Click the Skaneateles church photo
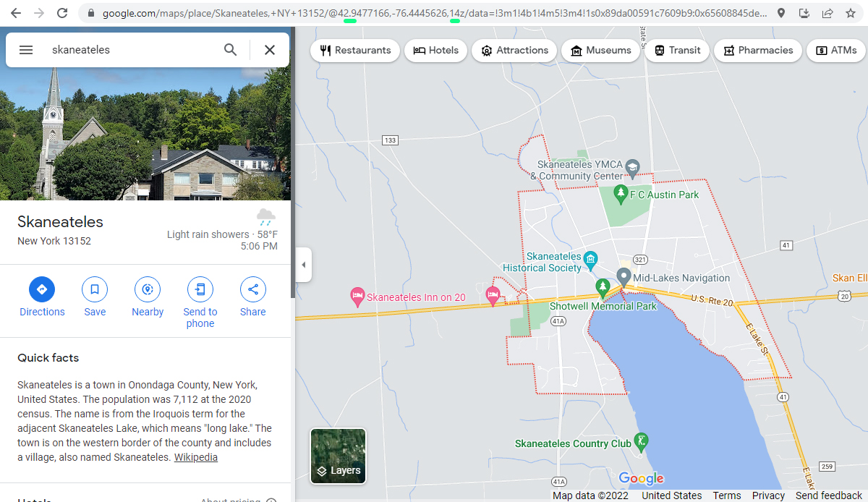868x502 pixels. click(x=145, y=134)
